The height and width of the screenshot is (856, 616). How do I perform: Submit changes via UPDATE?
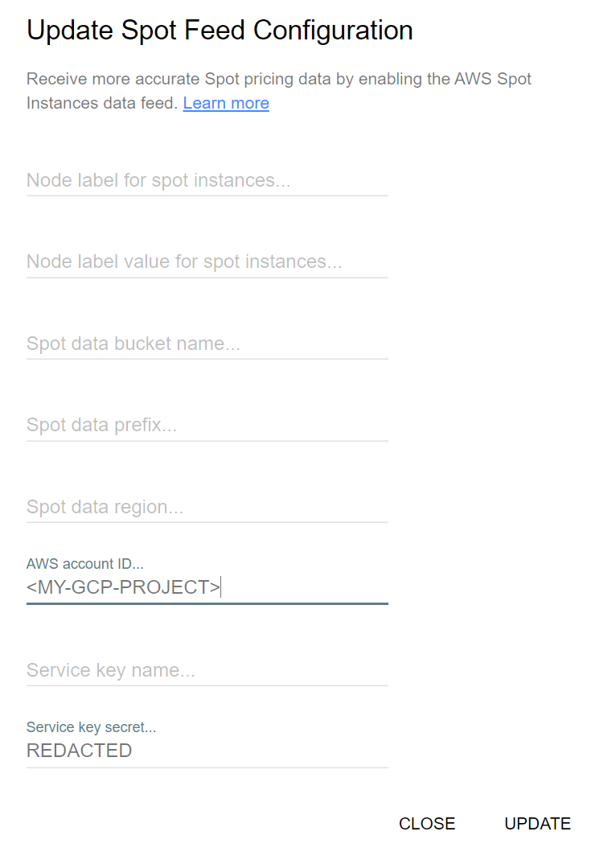click(x=537, y=823)
